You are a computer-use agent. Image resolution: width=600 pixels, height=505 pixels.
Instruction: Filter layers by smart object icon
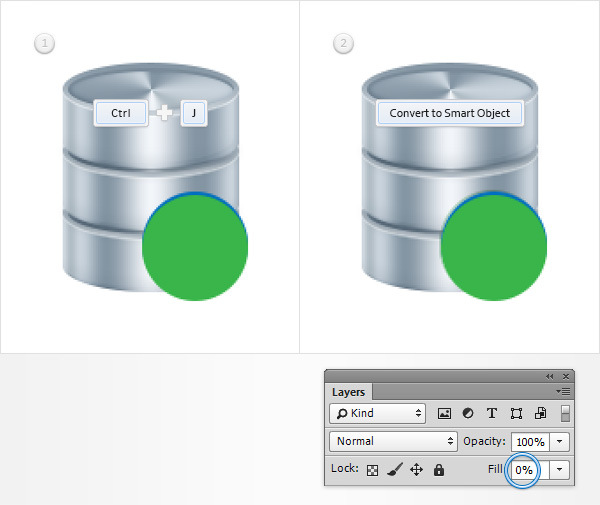pyautogui.click(x=540, y=413)
